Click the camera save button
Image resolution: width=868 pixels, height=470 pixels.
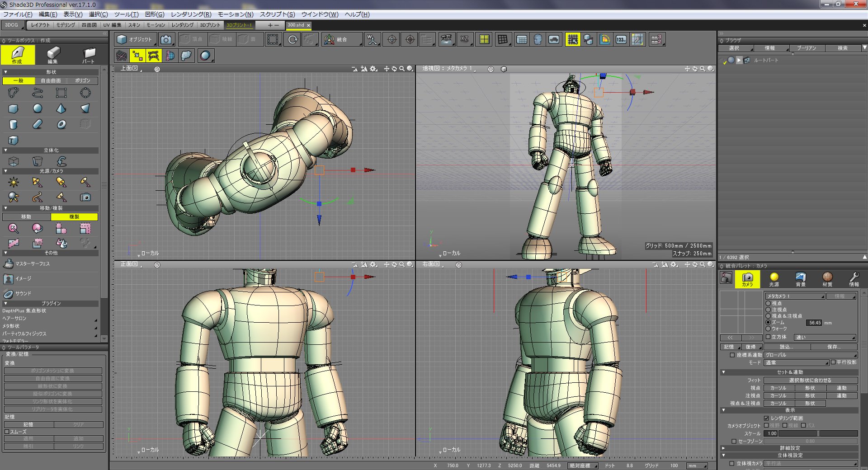point(834,347)
